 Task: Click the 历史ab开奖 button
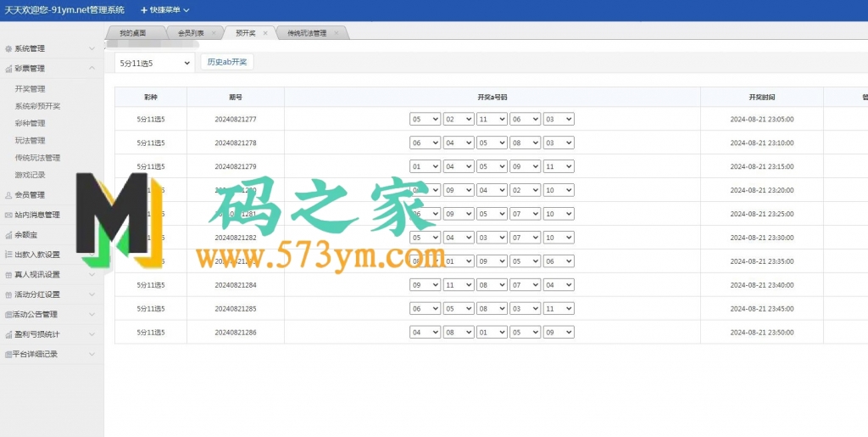point(227,62)
